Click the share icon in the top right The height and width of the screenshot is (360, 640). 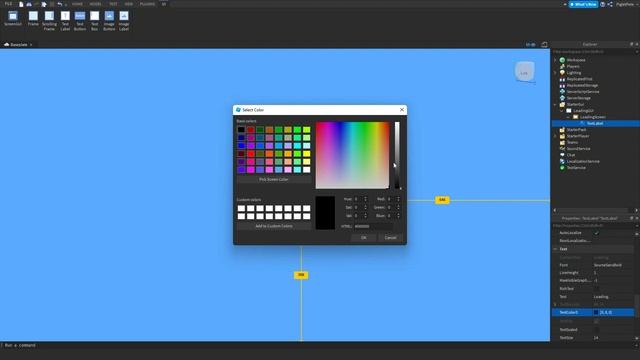point(610,4)
